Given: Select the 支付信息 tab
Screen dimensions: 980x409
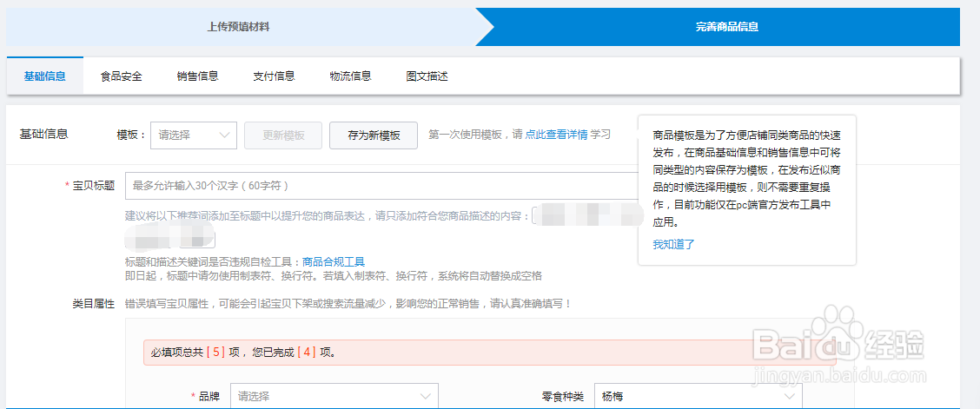Looking at the screenshot, I should 274,76.
